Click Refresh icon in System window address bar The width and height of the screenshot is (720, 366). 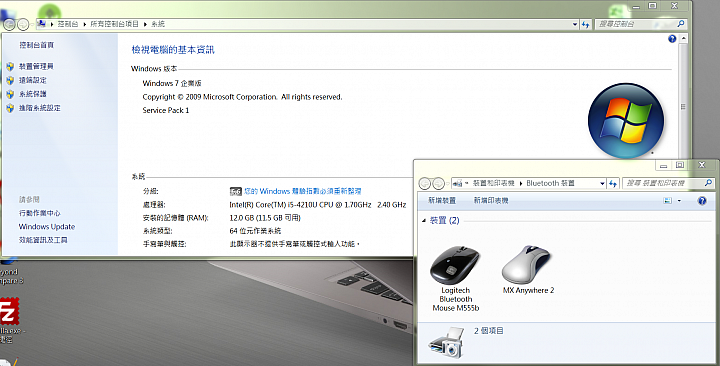[x=585, y=24]
